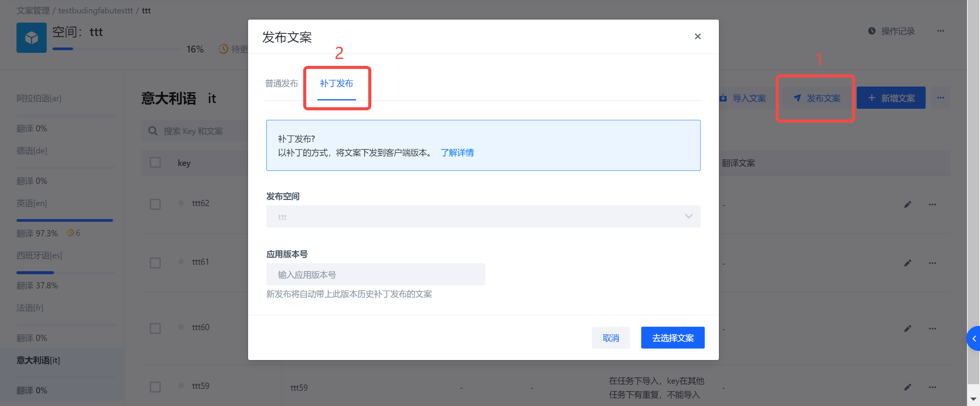The width and height of the screenshot is (980, 406).
Task: Open more actions beside 新增文案 button
Action: pyautogui.click(x=941, y=98)
